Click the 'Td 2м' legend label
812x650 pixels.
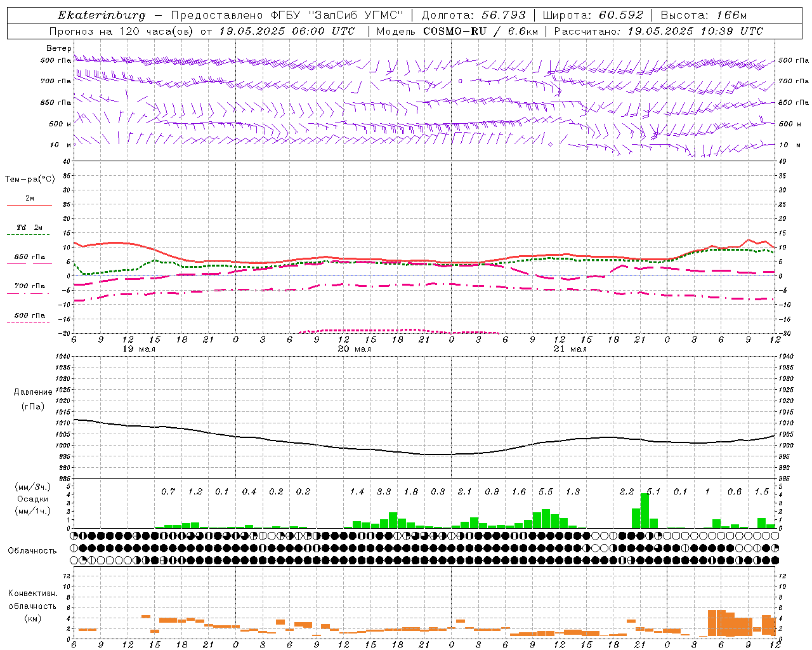(x=30, y=227)
